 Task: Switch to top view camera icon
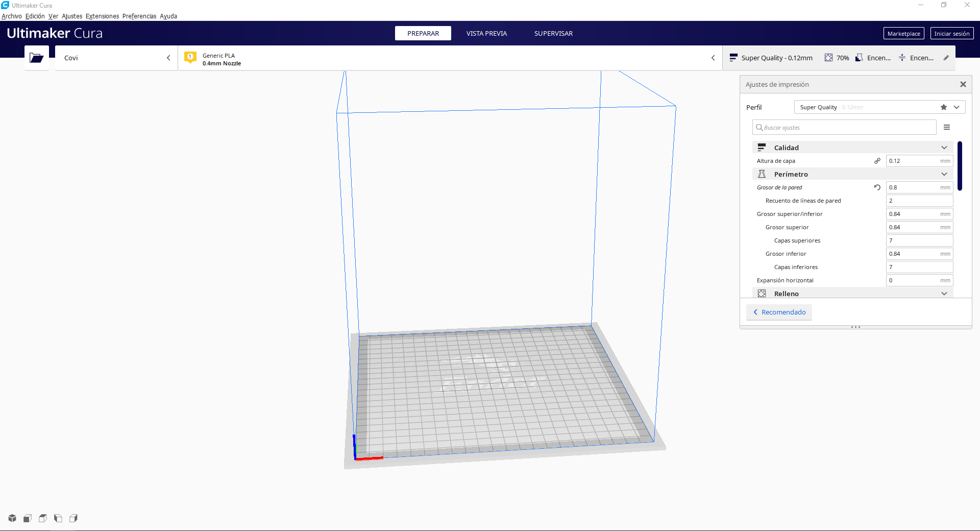[43, 518]
